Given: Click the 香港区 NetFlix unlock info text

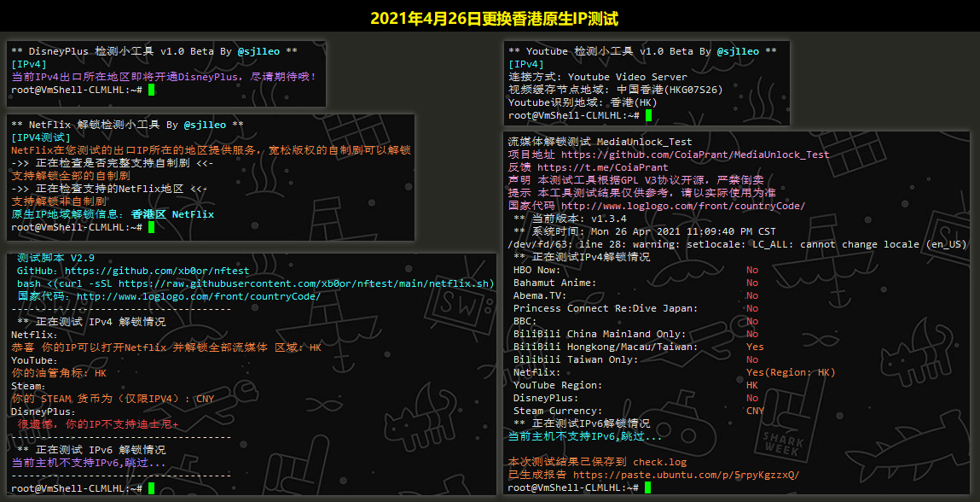Looking at the screenshot, I should (x=172, y=214).
